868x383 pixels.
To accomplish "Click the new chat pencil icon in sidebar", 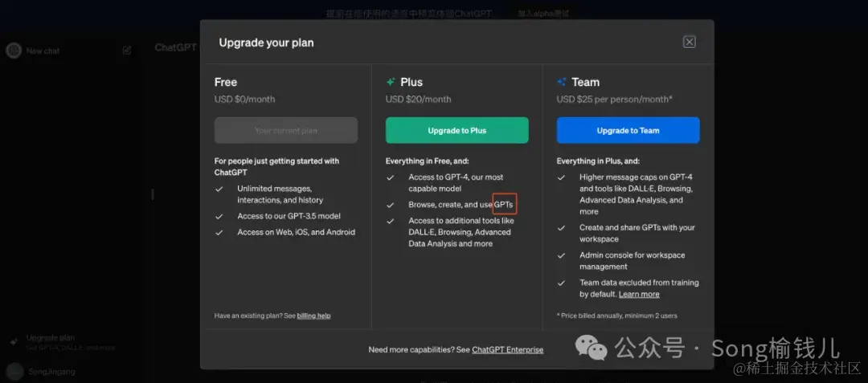I will coord(127,51).
